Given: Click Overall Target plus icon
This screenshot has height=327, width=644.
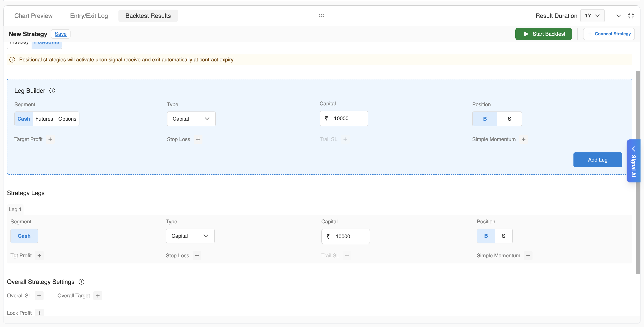Looking at the screenshot, I should (98, 295).
